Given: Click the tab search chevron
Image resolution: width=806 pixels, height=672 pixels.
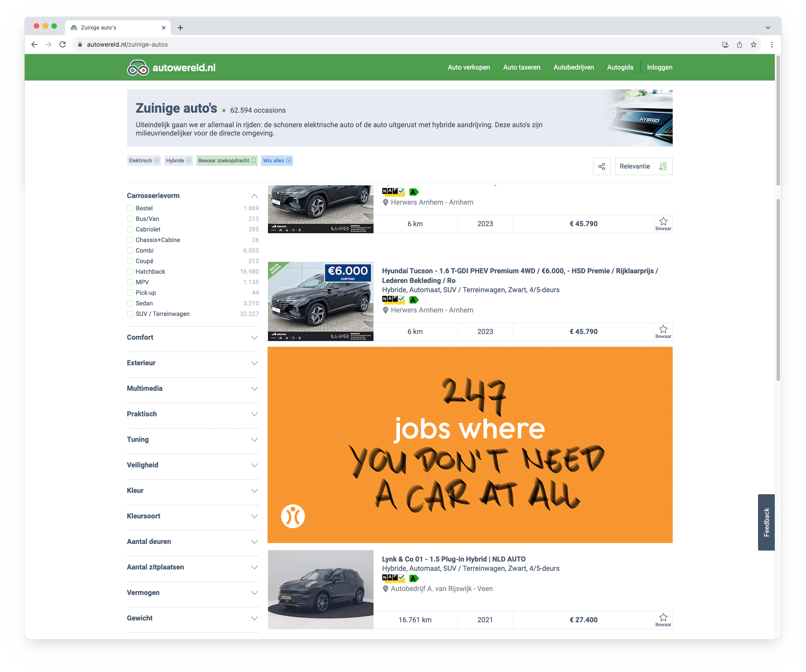Looking at the screenshot, I should pyautogui.click(x=768, y=28).
